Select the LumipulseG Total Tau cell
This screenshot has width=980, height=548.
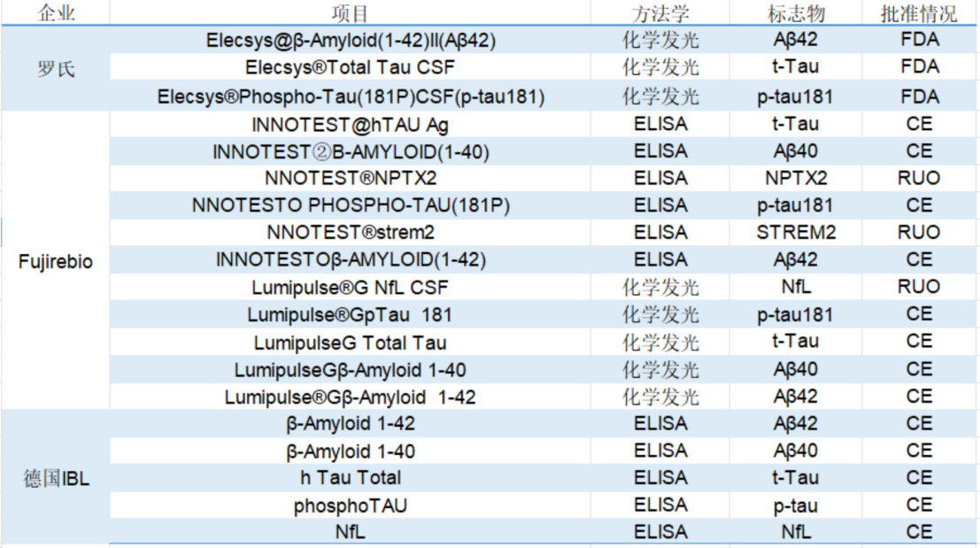[350, 343]
